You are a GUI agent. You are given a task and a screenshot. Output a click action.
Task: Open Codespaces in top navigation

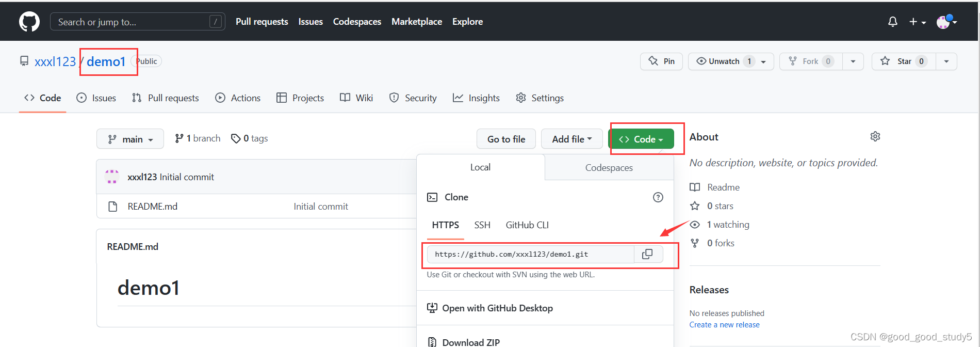click(x=357, y=22)
